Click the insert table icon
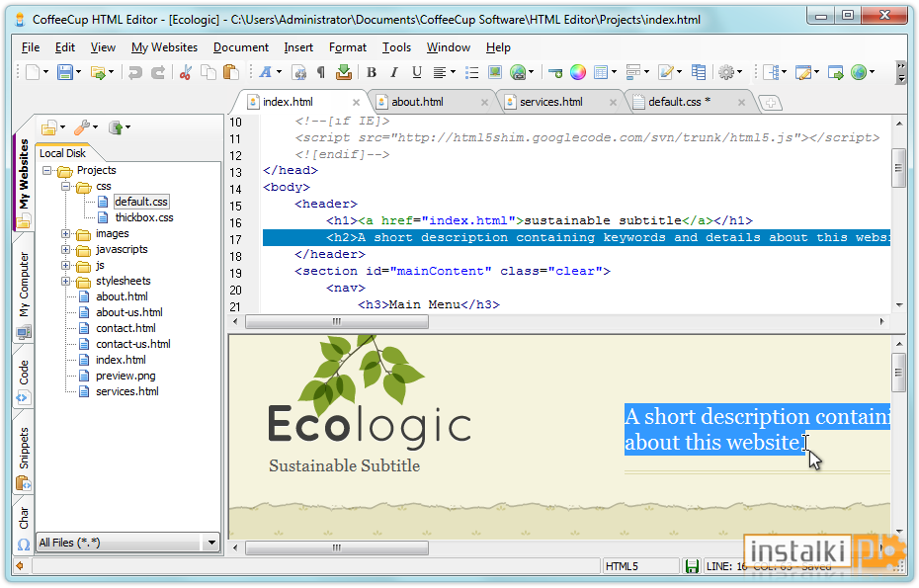Screen dimensions: 919x588 pyautogui.click(x=600, y=72)
